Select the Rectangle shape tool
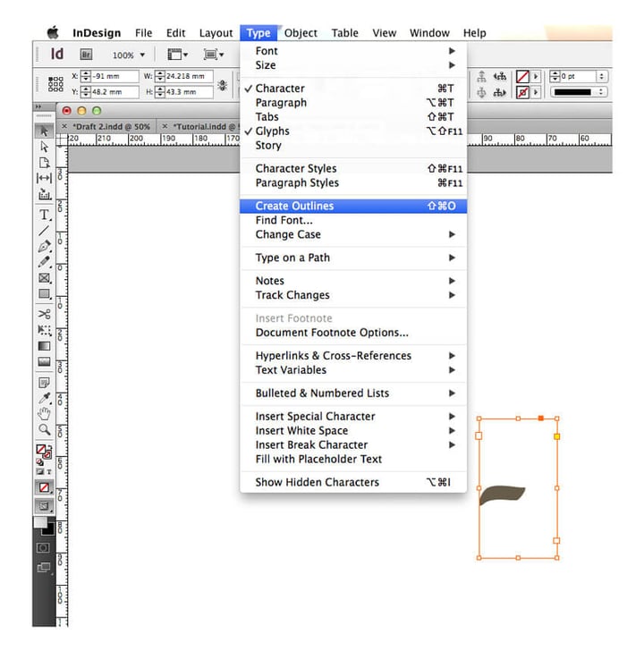644x659 pixels. tap(44, 294)
